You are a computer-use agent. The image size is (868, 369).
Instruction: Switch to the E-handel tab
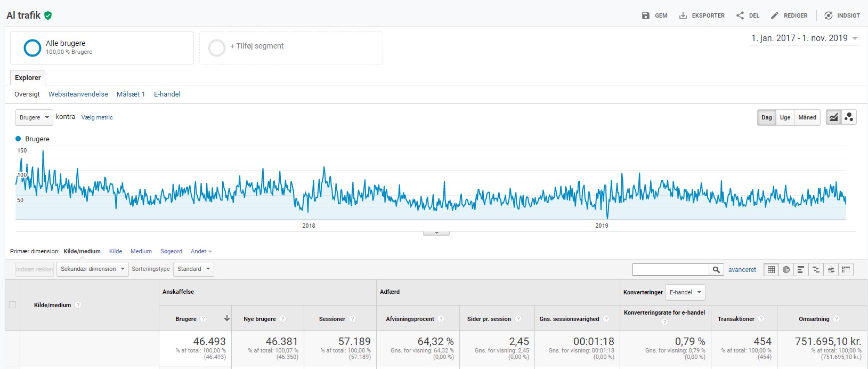coord(167,94)
